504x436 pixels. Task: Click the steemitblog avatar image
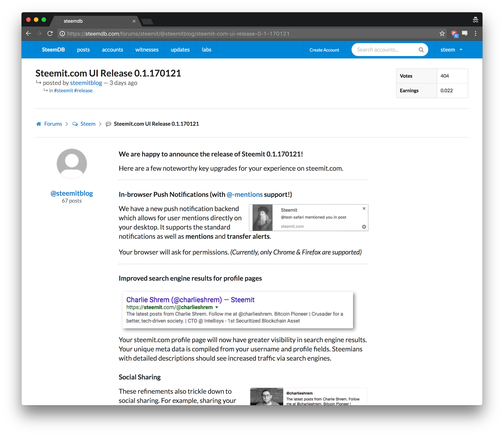[72, 164]
